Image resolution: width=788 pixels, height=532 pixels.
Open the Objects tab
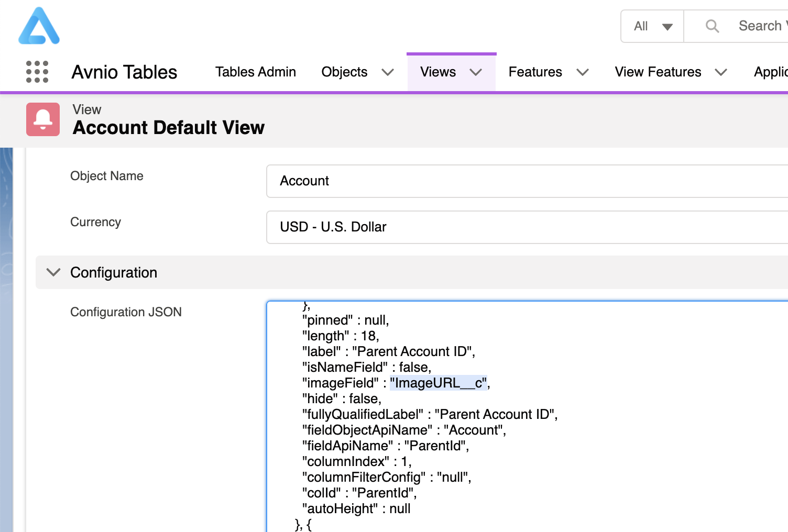point(344,72)
